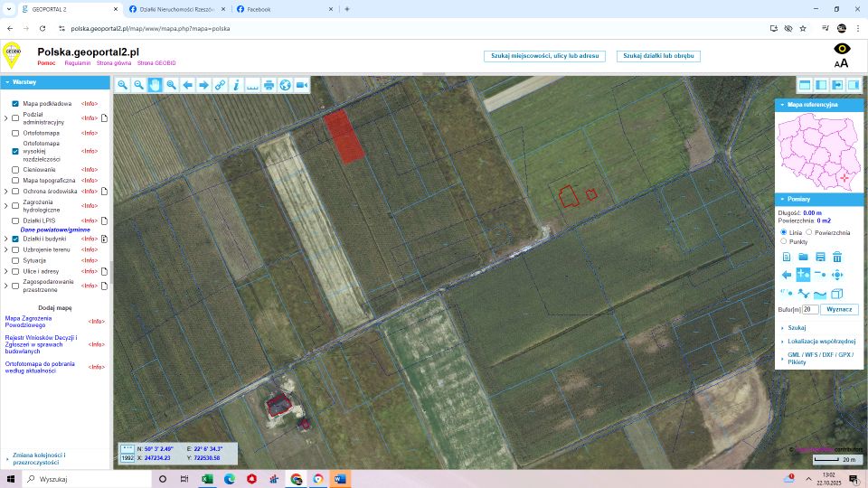Uncheck the Działki i budynki layer
Image resolution: width=868 pixels, height=488 pixels.
[x=15, y=239]
